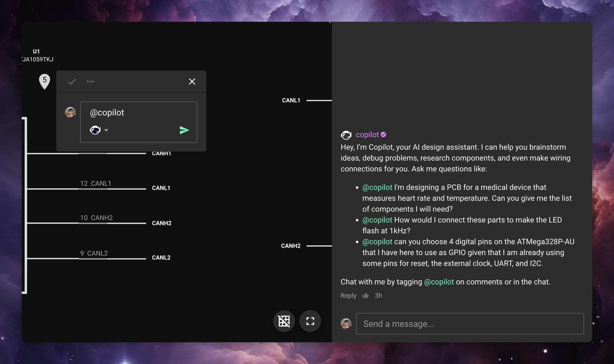Click the copilot username in the chat panel
This screenshot has height=364, width=614.
pyautogui.click(x=367, y=134)
